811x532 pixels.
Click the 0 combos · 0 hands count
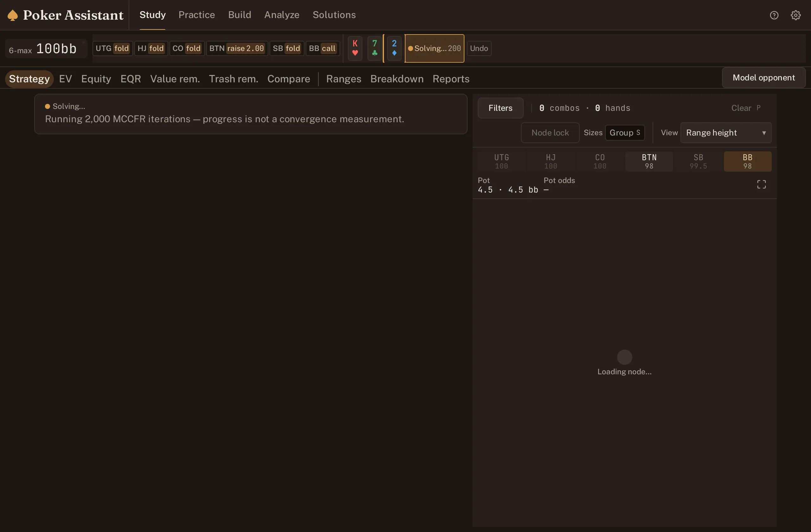coord(585,108)
